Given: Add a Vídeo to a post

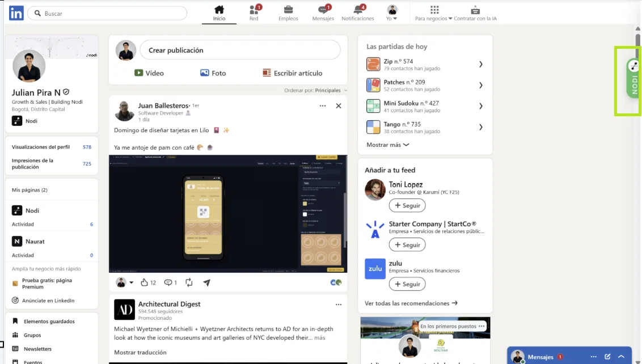Looking at the screenshot, I should pyautogui.click(x=149, y=73).
